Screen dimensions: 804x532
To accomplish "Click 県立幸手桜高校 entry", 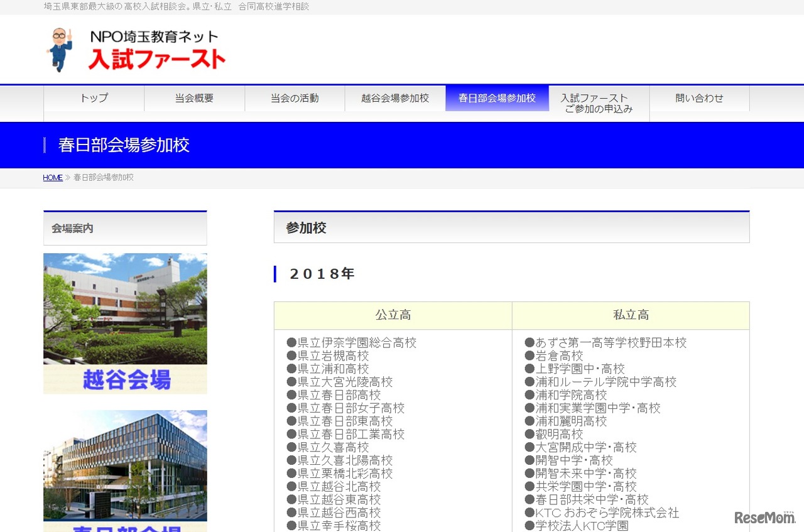I will pos(334,526).
